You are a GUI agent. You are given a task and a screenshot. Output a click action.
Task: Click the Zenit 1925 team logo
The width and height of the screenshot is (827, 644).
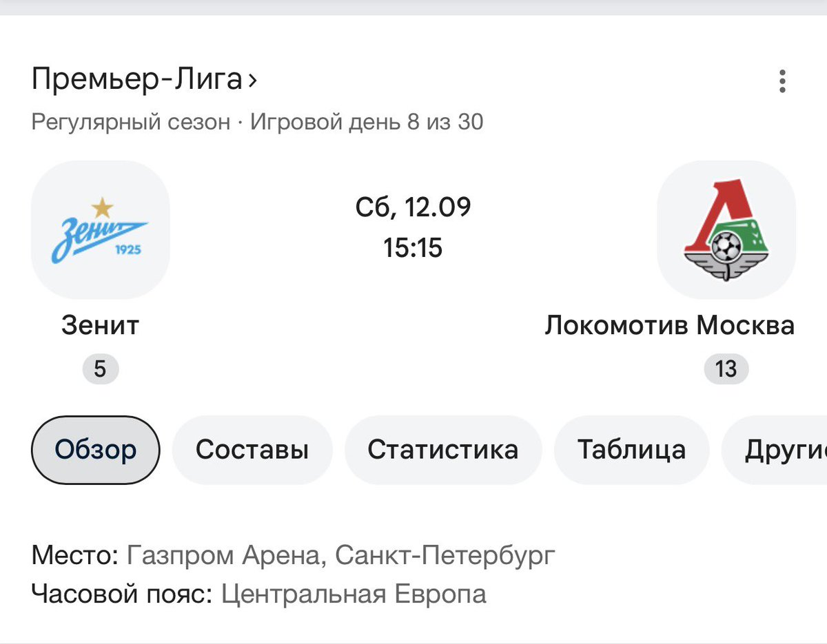[x=100, y=229]
